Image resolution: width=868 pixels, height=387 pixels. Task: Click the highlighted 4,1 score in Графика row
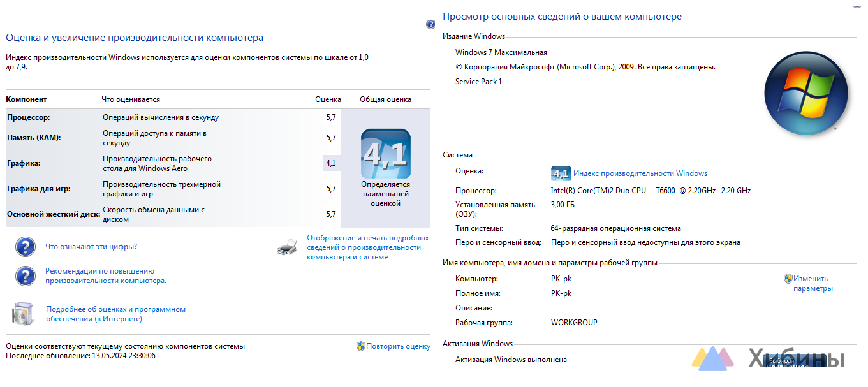[331, 163]
